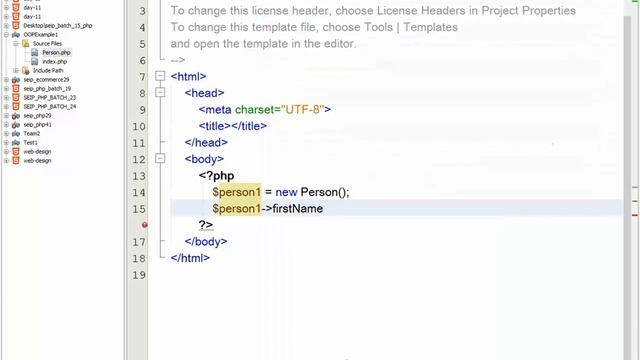Select the SEIP_PHP_BATCH_24 project label
This screenshot has width=640, height=360.
point(49,107)
